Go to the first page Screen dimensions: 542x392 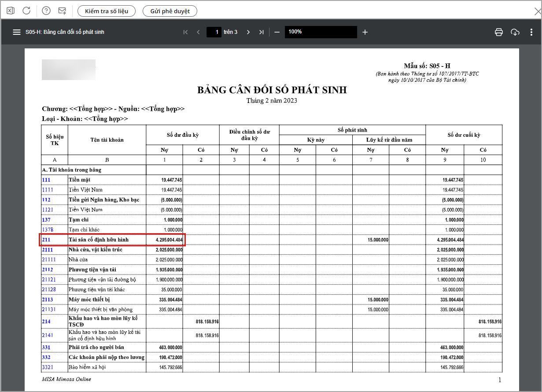[185, 32]
